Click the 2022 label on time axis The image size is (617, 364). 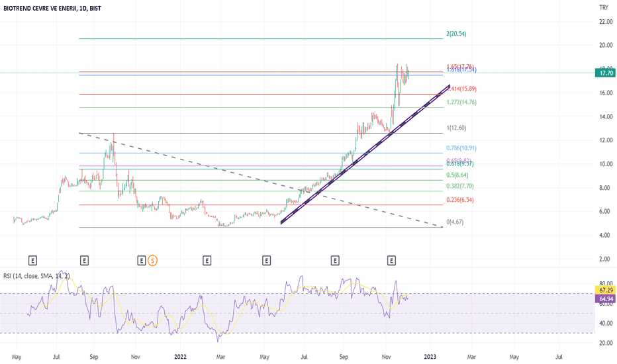pyautogui.click(x=180, y=357)
